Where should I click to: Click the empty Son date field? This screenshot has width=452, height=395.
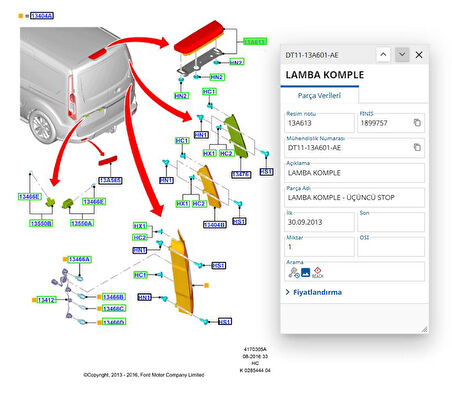[391, 222]
